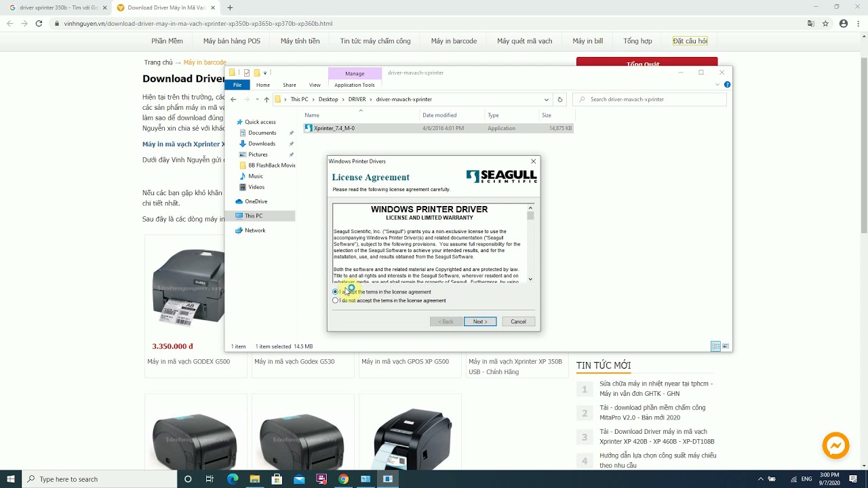Switch to Home ribbon tab
Screen dimensions: 868x488
(x=263, y=85)
